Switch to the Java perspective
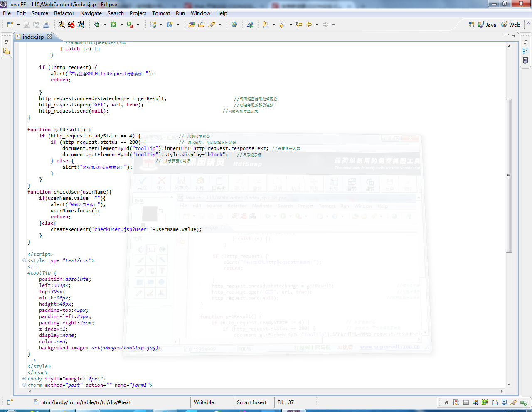This screenshot has height=412, width=532. click(487, 25)
